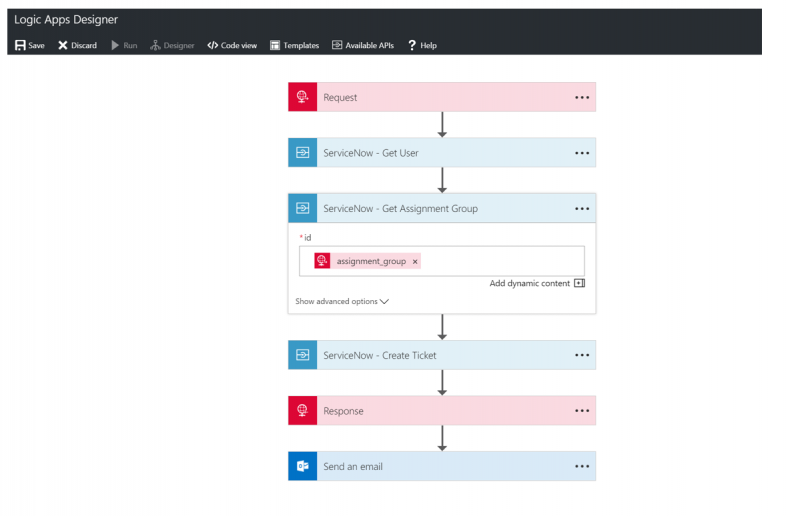Click the Outlook icon on Send an email
The image size is (800, 516).
tap(303, 466)
